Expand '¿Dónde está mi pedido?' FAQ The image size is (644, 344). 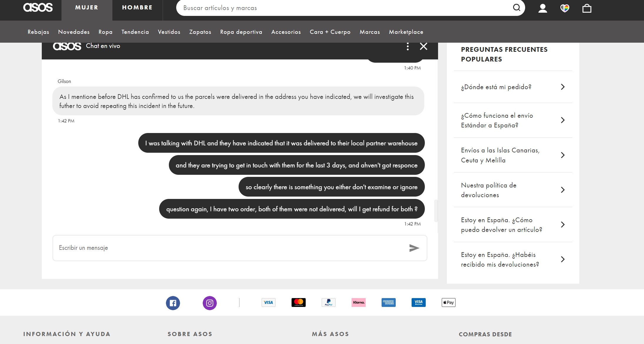pyautogui.click(x=512, y=87)
